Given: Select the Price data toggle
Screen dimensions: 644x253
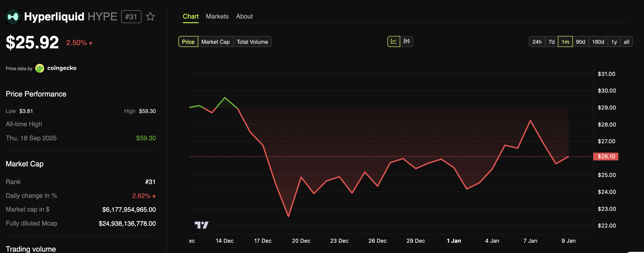Looking at the screenshot, I should tap(188, 42).
